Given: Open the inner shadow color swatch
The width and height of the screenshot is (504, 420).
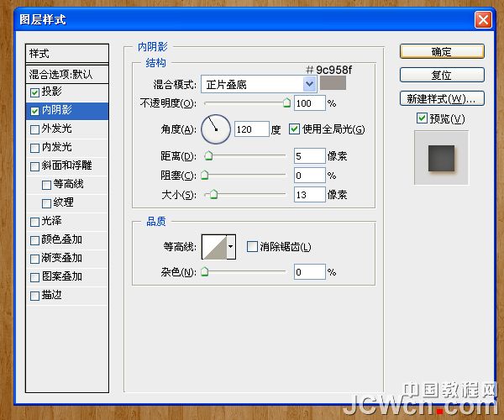Looking at the screenshot, I should point(333,83).
